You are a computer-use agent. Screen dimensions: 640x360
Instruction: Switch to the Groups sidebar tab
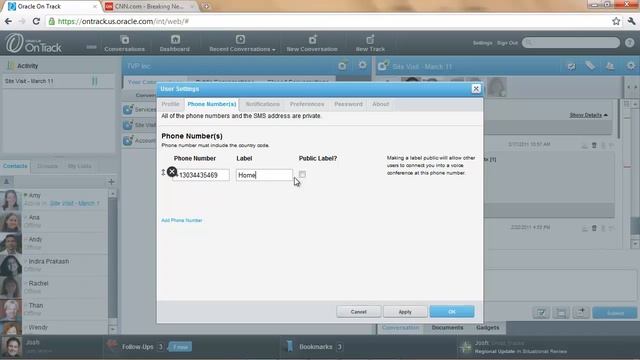(47, 166)
